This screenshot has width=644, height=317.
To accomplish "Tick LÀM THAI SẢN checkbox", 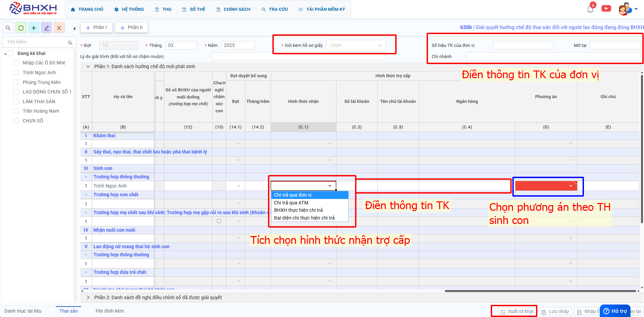I will click(x=16, y=102).
